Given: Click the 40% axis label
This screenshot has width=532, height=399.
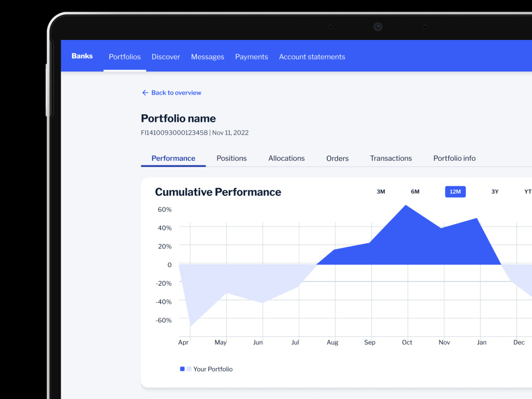Looking at the screenshot, I should [x=164, y=228].
